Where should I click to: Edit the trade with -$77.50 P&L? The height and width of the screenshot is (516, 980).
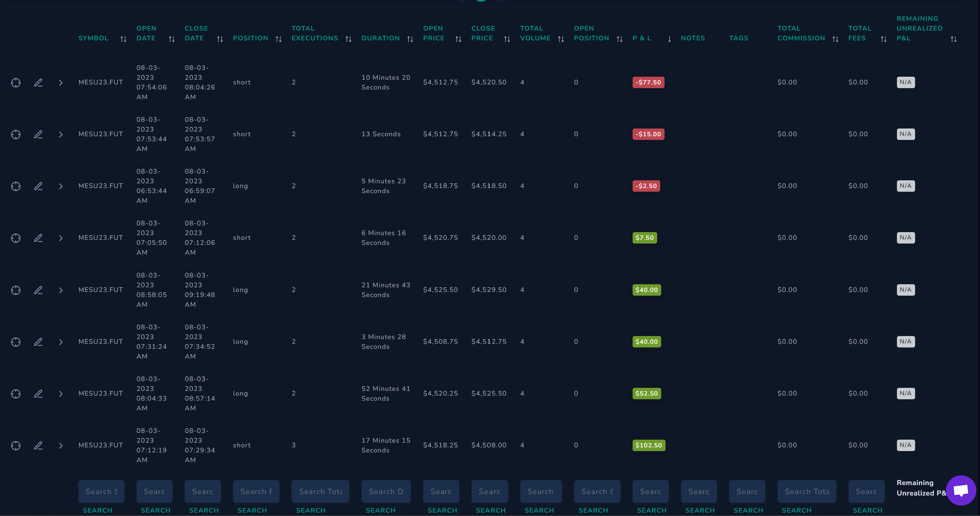tap(38, 82)
